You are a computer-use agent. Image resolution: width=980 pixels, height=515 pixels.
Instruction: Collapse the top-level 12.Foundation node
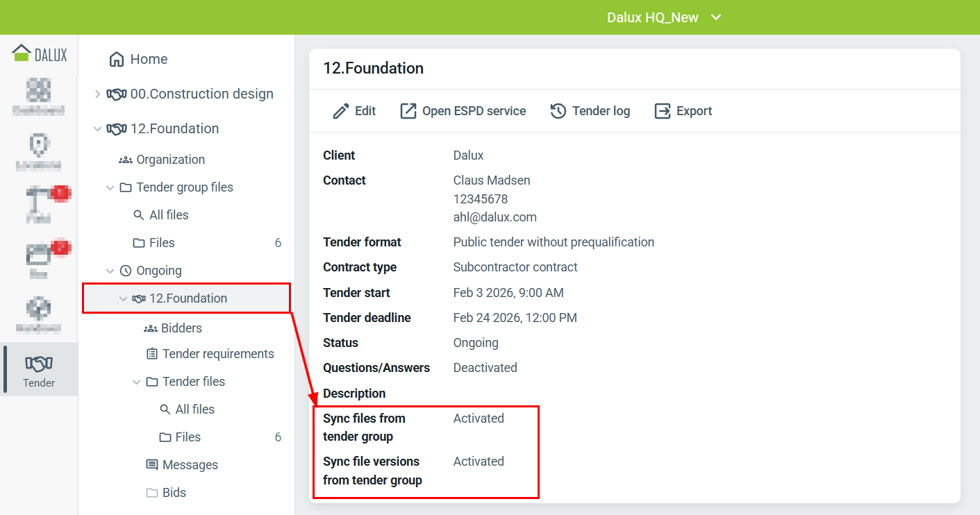coord(97,128)
